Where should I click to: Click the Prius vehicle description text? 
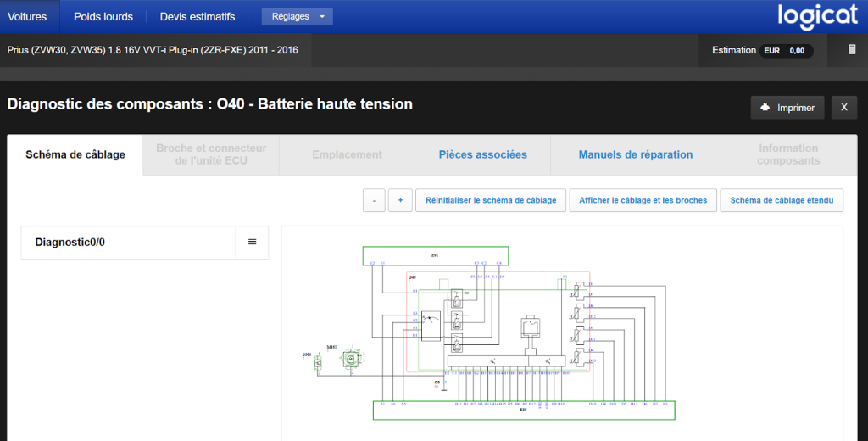[153, 50]
